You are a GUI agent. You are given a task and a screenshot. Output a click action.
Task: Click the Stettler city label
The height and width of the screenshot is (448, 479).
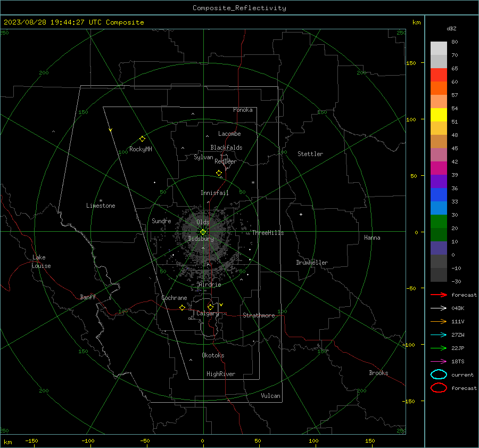(310, 154)
